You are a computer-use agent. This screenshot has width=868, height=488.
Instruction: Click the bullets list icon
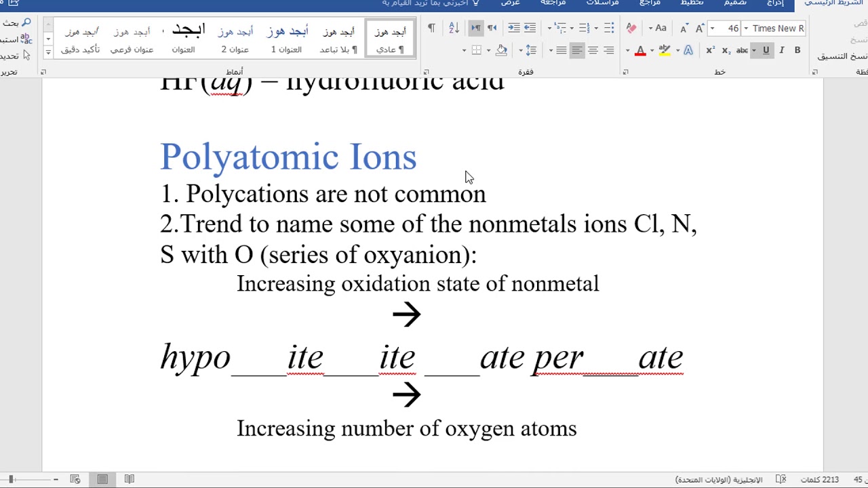pos(609,28)
